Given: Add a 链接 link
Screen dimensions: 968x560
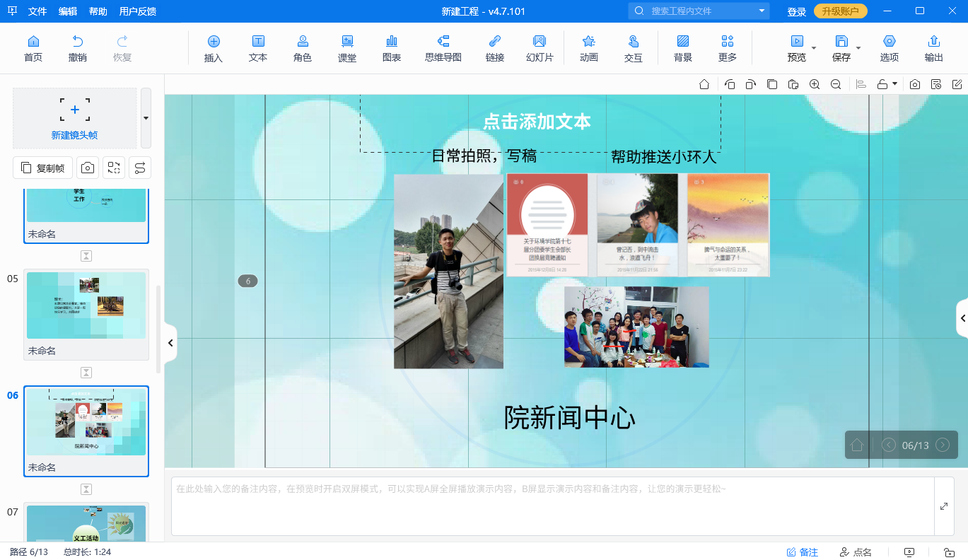Looking at the screenshot, I should 495,48.
